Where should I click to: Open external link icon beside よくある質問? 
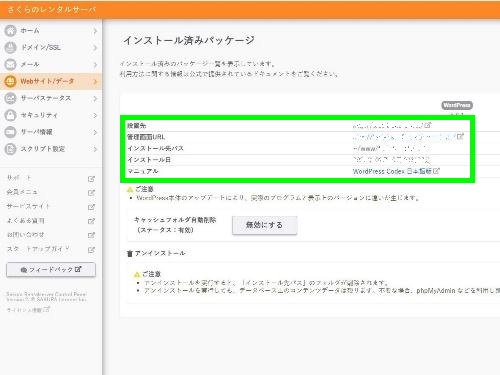coord(91,221)
